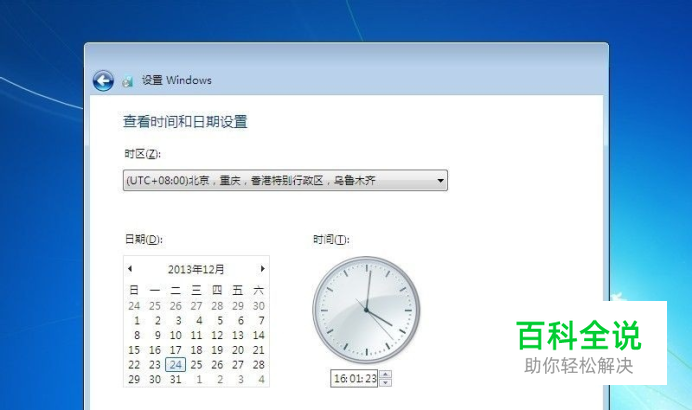Increase time with spinner up arrow

click(x=385, y=374)
